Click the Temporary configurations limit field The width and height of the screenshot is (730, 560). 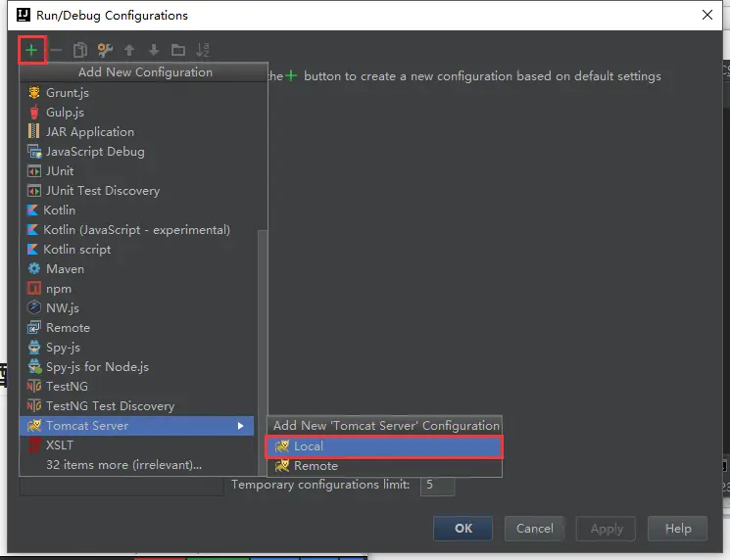(437, 485)
